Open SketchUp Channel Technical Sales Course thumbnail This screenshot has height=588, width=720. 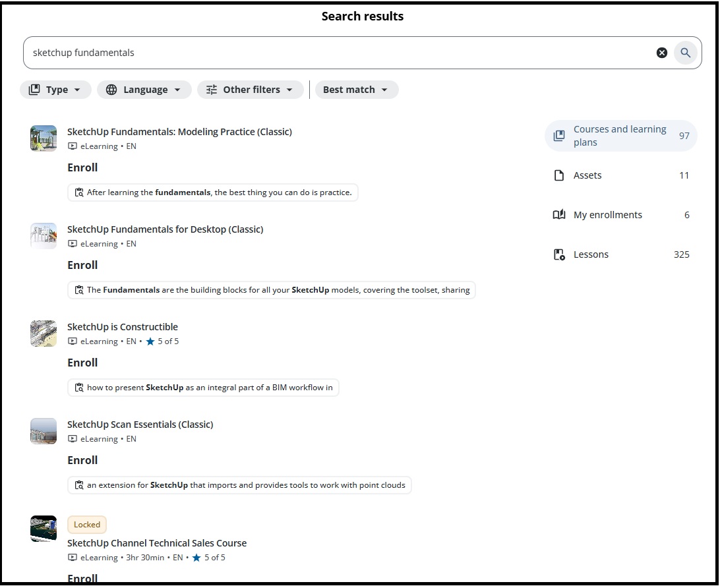pos(44,529)
